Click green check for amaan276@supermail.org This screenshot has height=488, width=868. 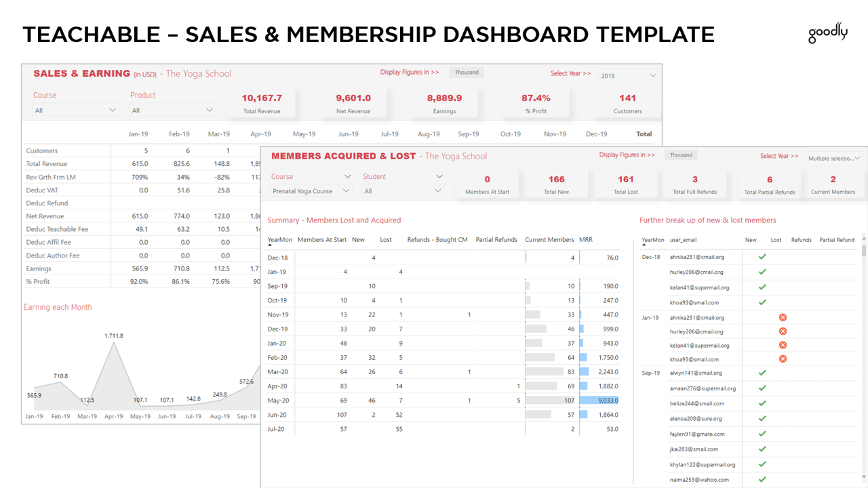click(762, 388)
